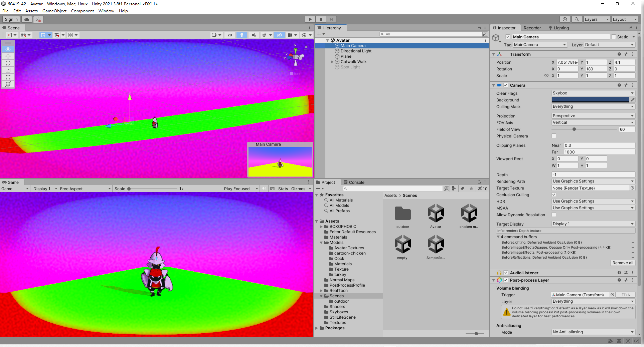Expand the Catwalk Walk hierarchy item
644x347 pixels.
coord(332,62)
